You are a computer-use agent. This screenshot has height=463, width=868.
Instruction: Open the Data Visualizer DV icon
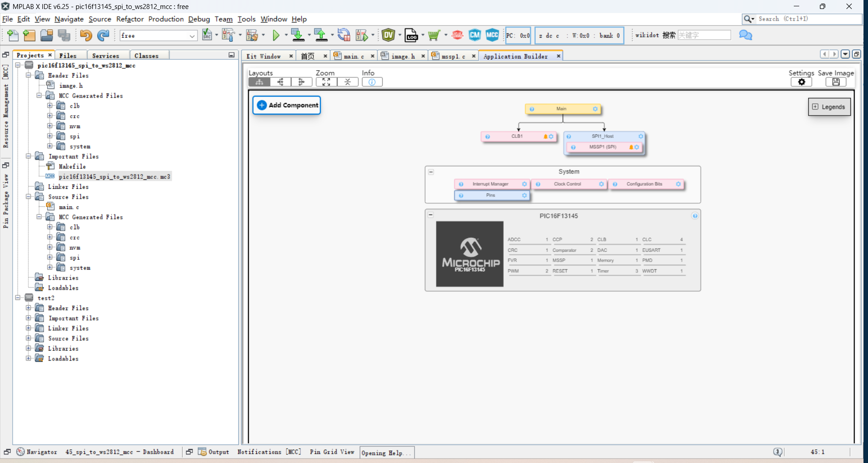point(389,35)
